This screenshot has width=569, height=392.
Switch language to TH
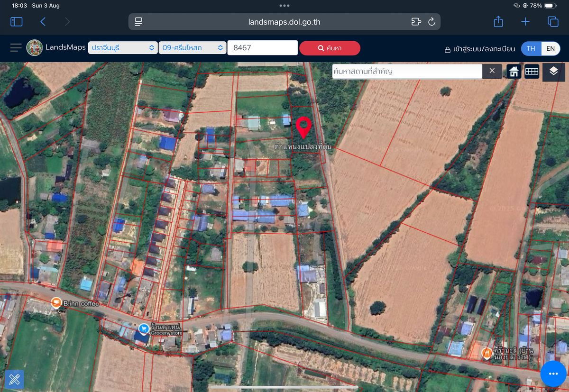point(531,48)
